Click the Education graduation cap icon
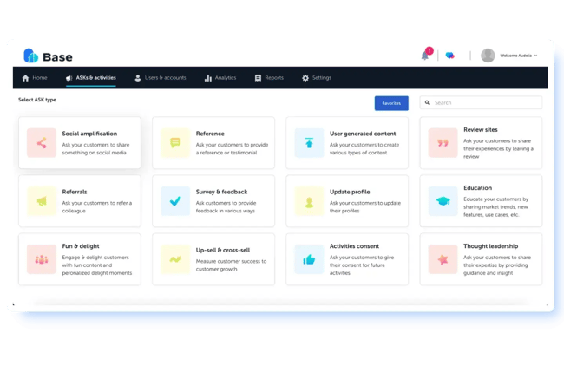 [443, 201]
